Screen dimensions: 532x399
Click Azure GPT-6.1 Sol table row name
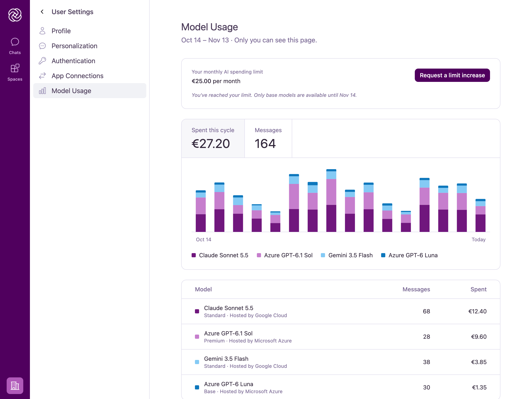pyautogui.click(x=228, y=333)
